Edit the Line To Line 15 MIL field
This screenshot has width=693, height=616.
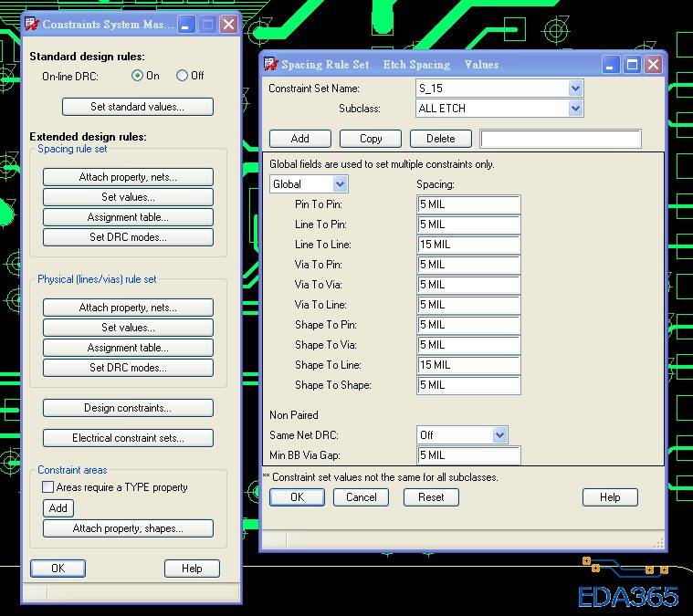[x=468, y=245]
